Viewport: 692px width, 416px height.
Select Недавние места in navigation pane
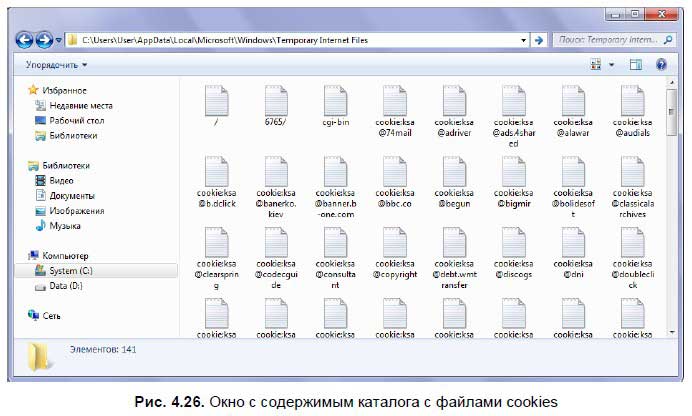78,105
